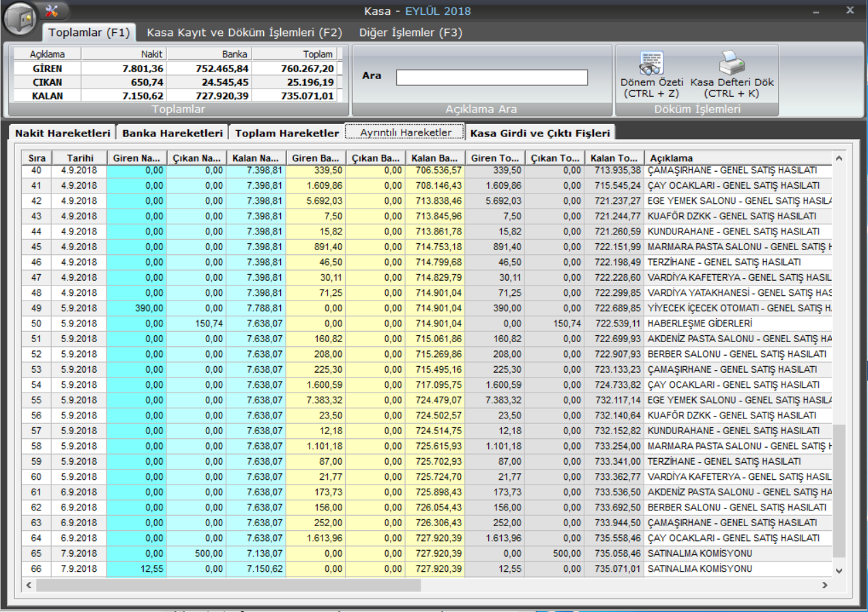Click the table's scroll up arrow
This screenshot has width=868, height=612.
click(x=839, y=158)
